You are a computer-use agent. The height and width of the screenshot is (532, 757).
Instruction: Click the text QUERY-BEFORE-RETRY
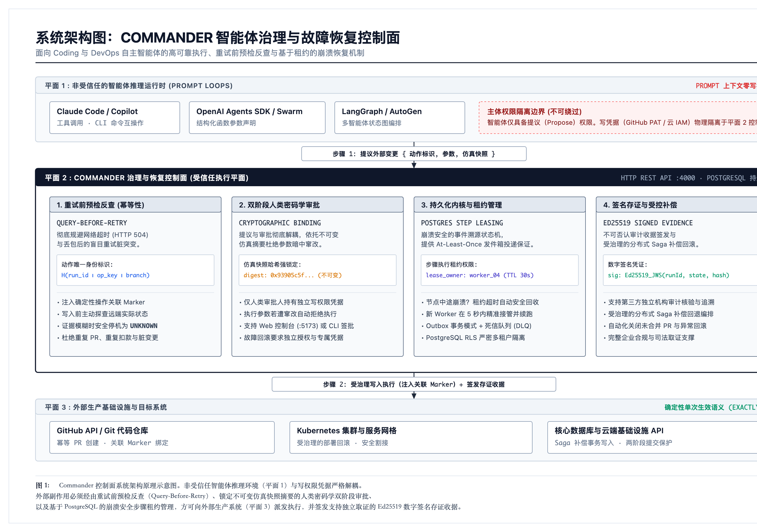[x=92, y=223]
